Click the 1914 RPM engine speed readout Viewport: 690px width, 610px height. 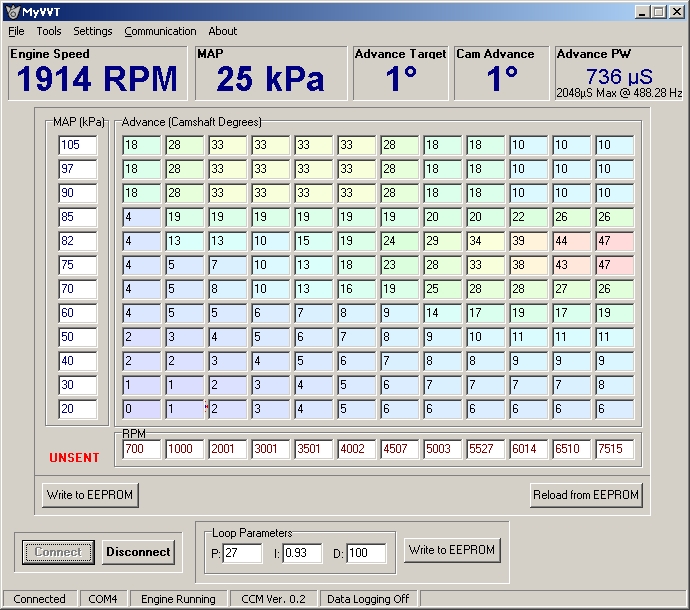(97, 79)
